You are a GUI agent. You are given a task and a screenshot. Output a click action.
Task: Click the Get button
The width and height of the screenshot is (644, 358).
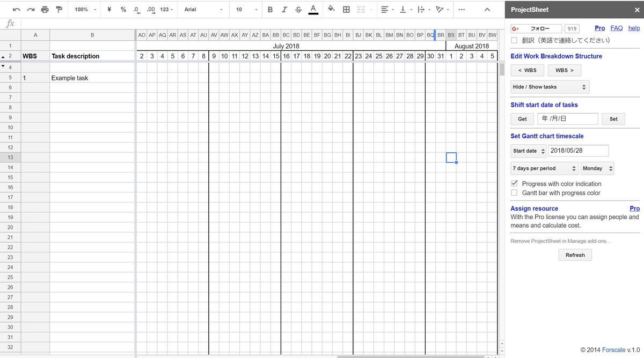(522, 119)
